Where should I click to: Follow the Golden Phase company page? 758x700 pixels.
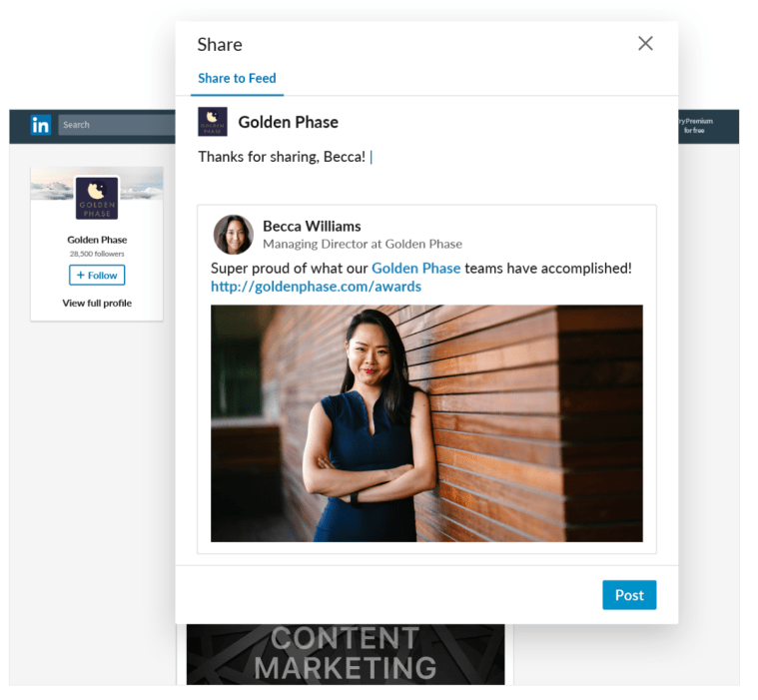click(97, 276)
